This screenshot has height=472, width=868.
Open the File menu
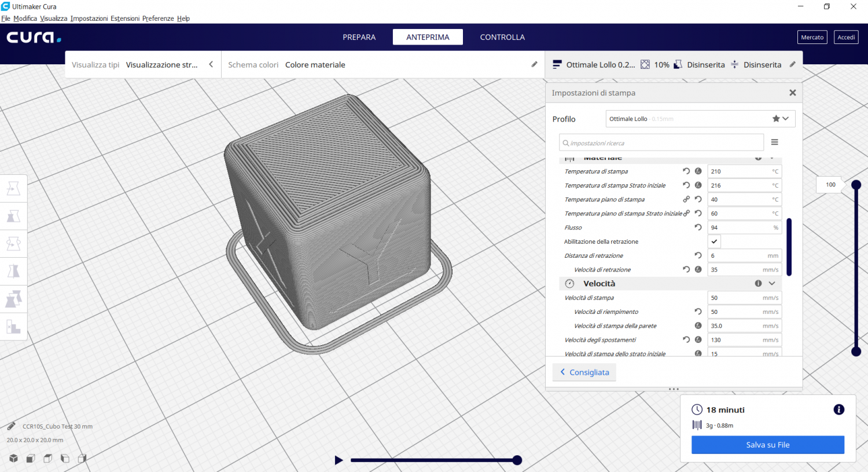pos(6,19)
